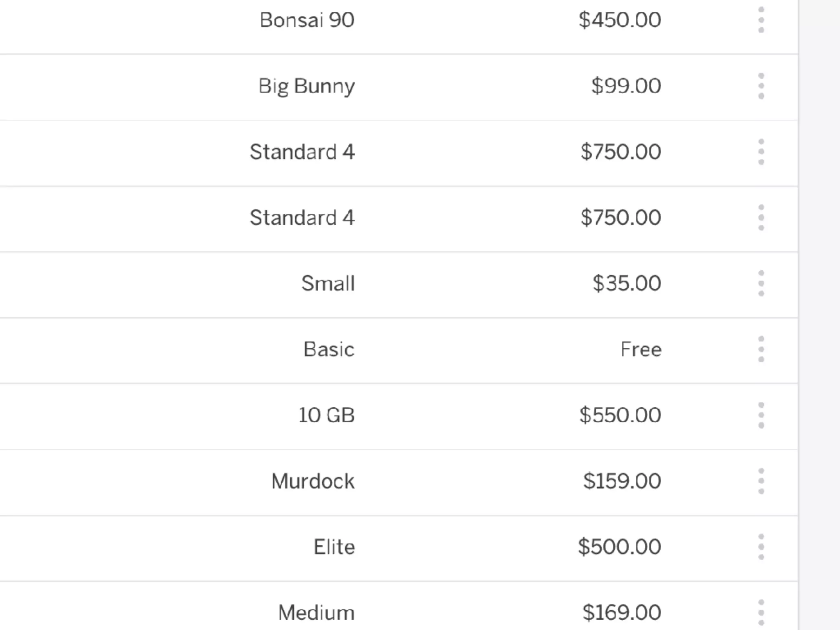Viewport: 840px width, 630px height.
Task: Click the Murdock plan label
Action: (x=313, y=481)
